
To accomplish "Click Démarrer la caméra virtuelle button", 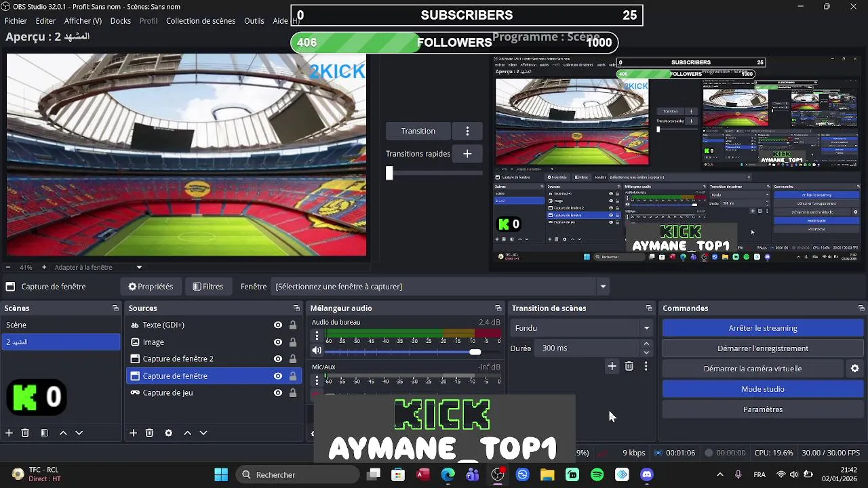I will 753,369.
